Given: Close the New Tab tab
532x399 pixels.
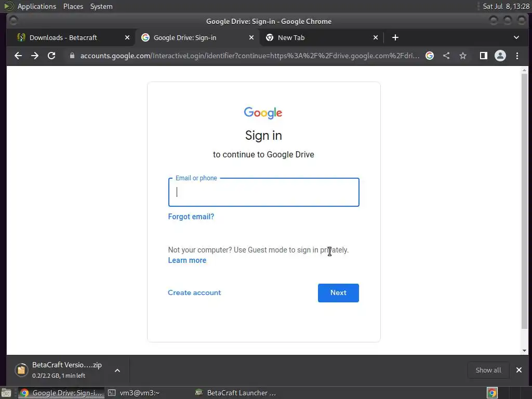Looking at the screenshot, I should point(376,37).
